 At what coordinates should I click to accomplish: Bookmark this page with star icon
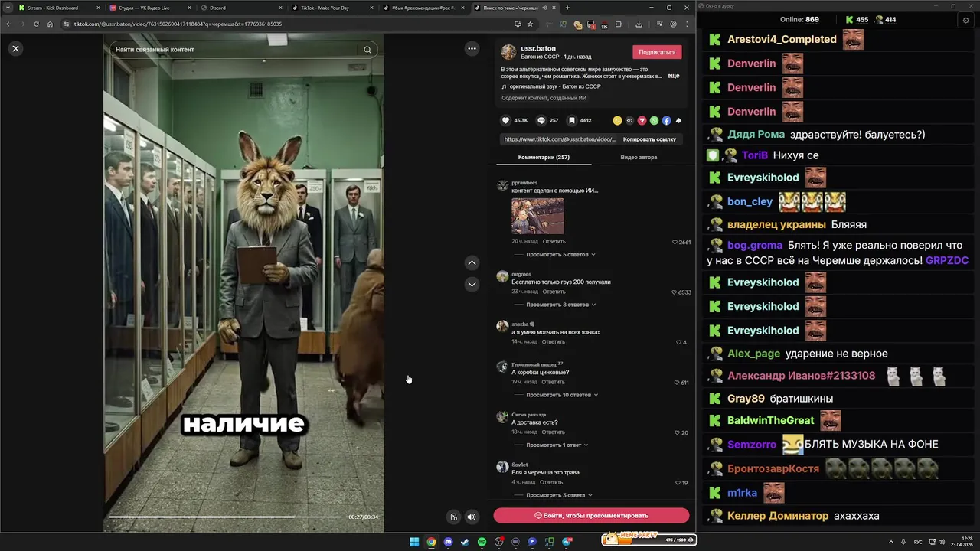[x=530, y=24]
